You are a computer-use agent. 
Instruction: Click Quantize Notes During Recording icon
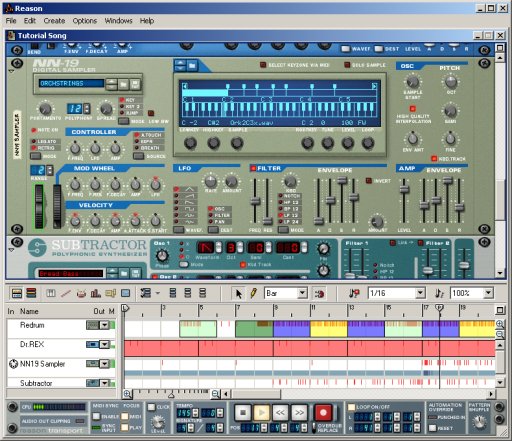click(x=354, y=293)
